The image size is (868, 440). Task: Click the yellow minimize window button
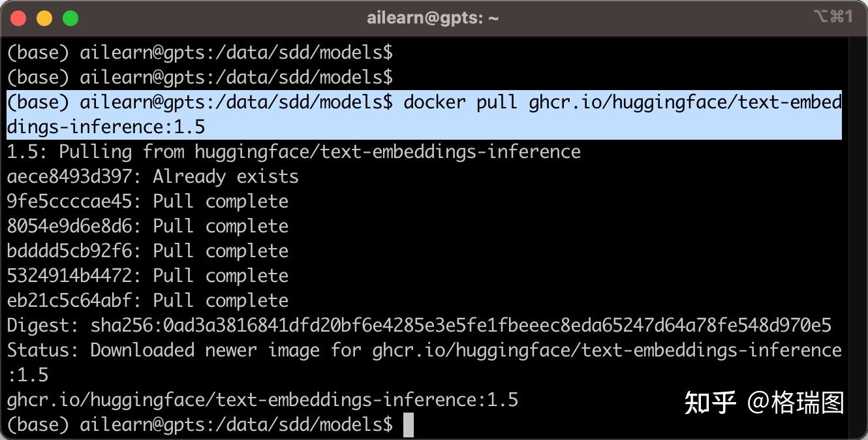44,18
